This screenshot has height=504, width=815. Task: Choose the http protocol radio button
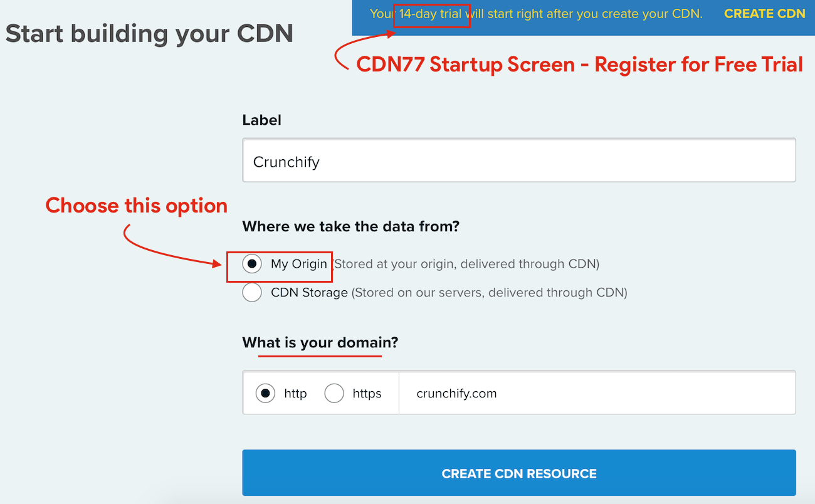click(x=266, y=394)
